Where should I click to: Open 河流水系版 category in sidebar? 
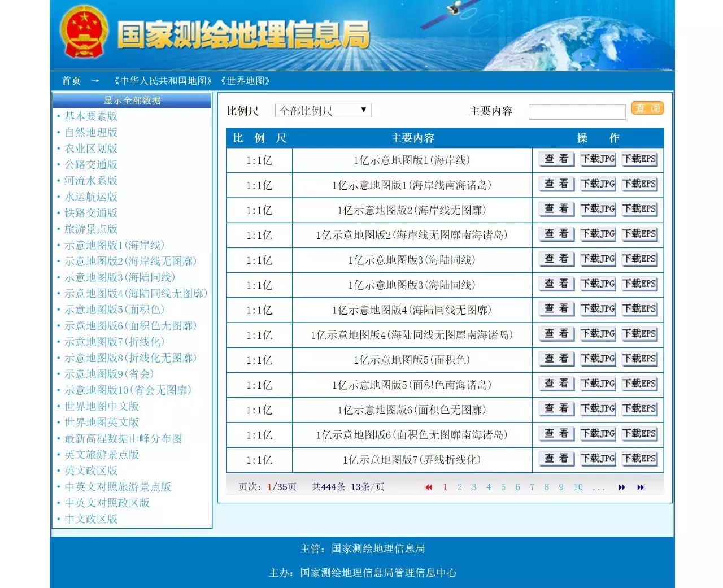pos(91,181)
